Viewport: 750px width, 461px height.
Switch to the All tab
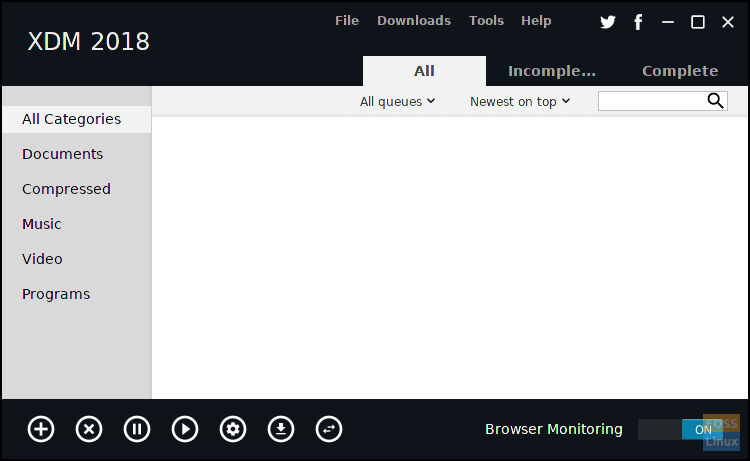click(424, 71)
